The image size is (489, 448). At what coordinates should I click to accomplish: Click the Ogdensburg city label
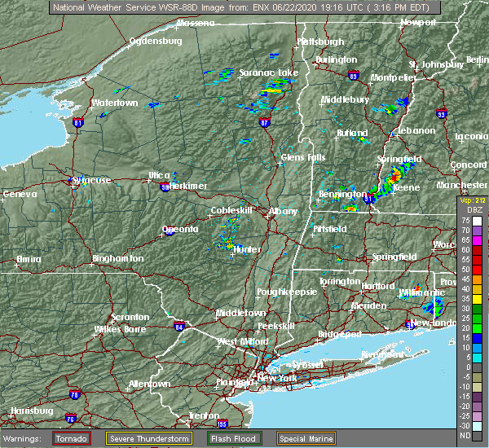coord(156,42)
